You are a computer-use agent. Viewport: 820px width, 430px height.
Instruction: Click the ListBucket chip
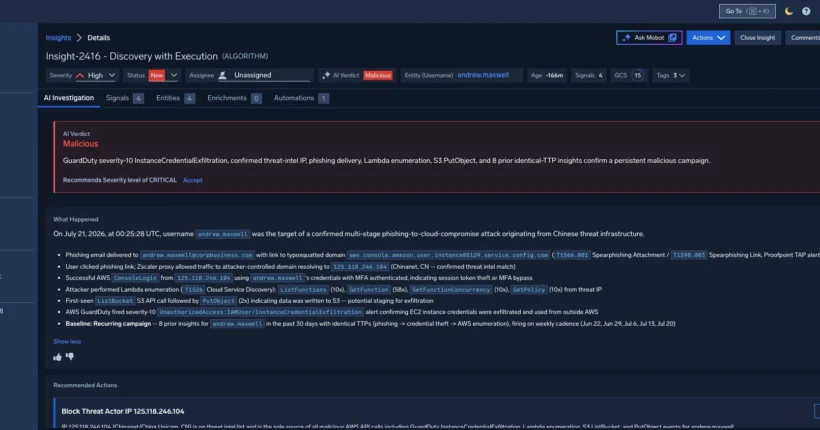point(115,301)
